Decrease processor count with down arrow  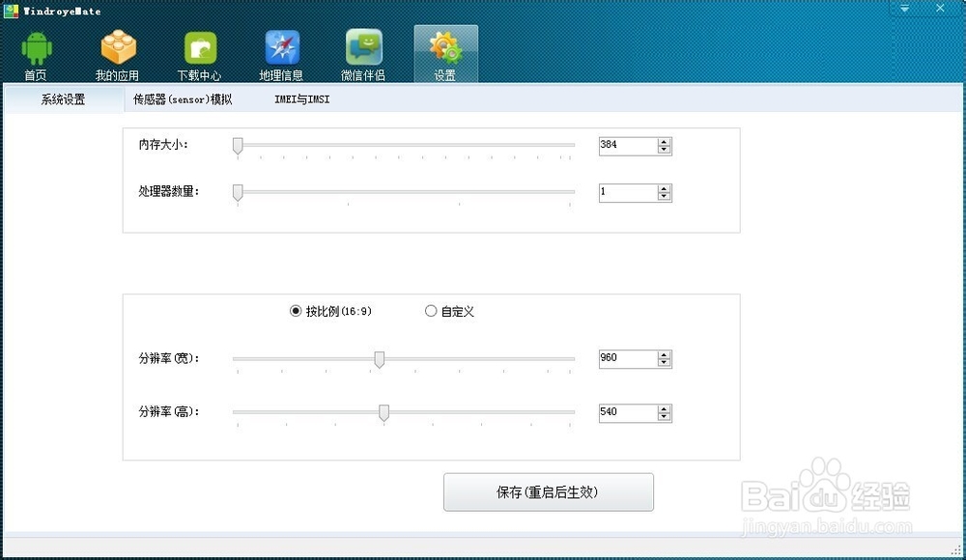point(664,197)
